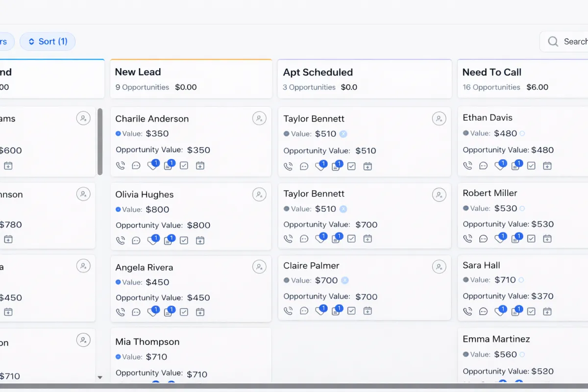Click the assignee avatar icon on Olivia Hughes' card

pos(259,195)
